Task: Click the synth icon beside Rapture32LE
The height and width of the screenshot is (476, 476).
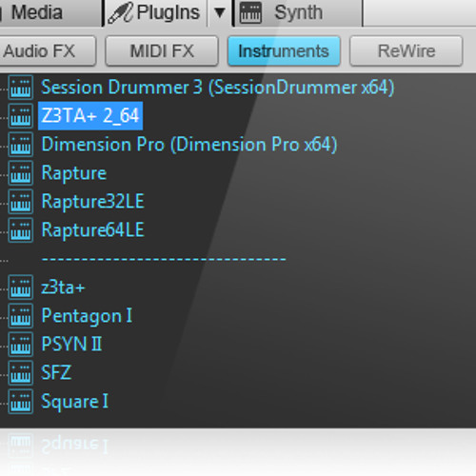Action: 21,202
